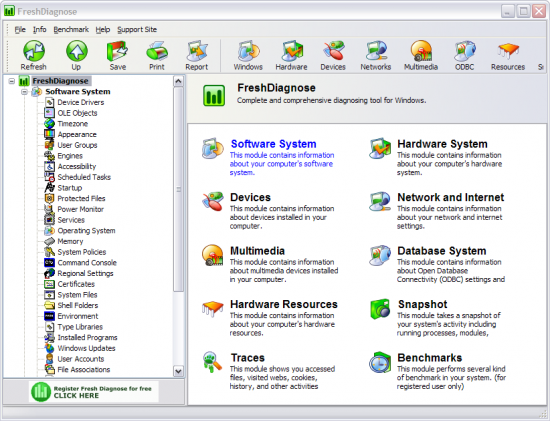The image size is (550, 421).
Task: Select User Groups in the tree
Action: click(77, 145)
